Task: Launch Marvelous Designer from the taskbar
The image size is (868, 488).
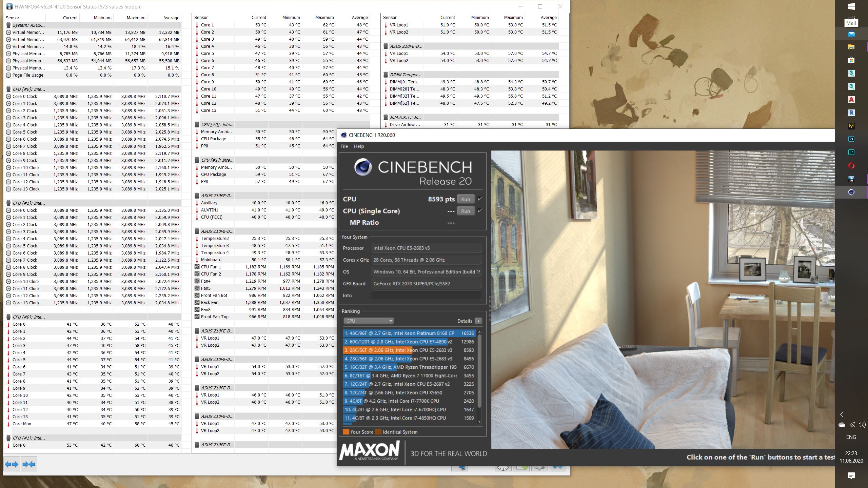Action: coord(851,126)
